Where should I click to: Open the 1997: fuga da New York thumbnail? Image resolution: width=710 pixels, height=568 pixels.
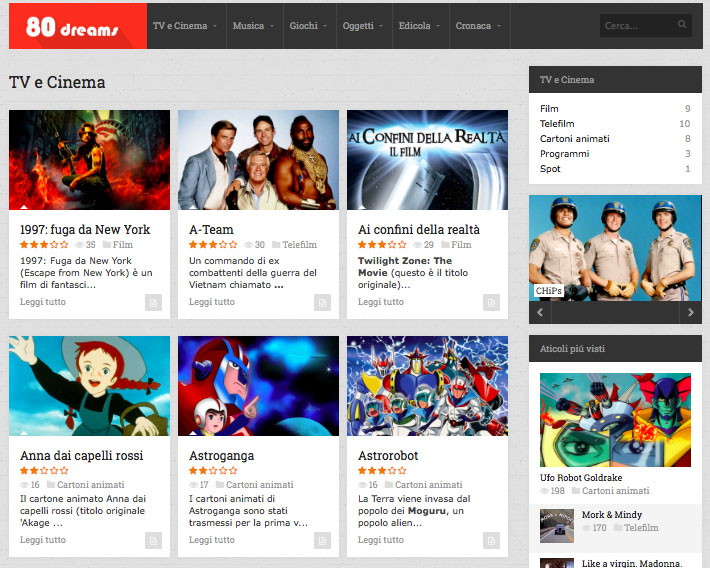[x=90, y=160]
